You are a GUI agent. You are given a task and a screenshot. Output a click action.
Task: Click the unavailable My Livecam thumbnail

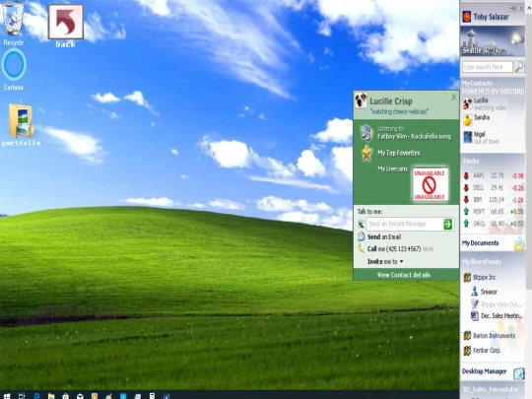click(430, 184)
